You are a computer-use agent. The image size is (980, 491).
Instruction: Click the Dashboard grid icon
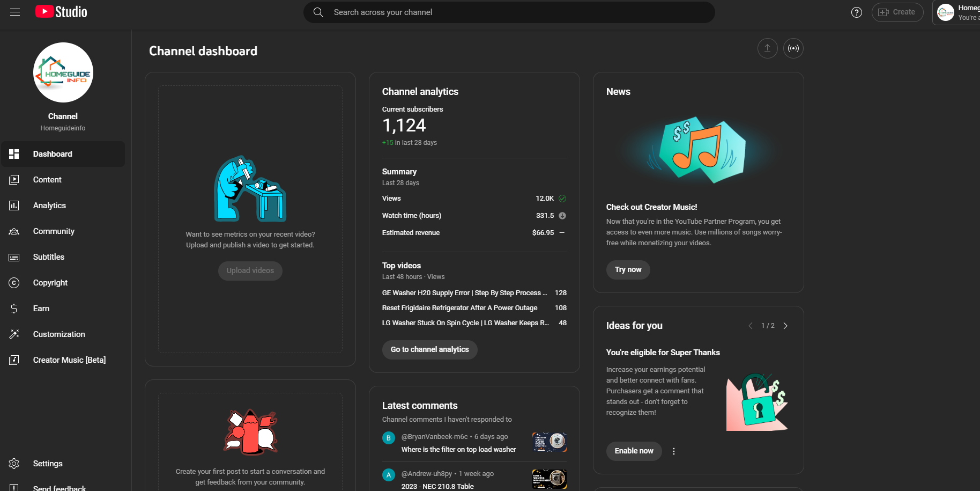[14, 154]
